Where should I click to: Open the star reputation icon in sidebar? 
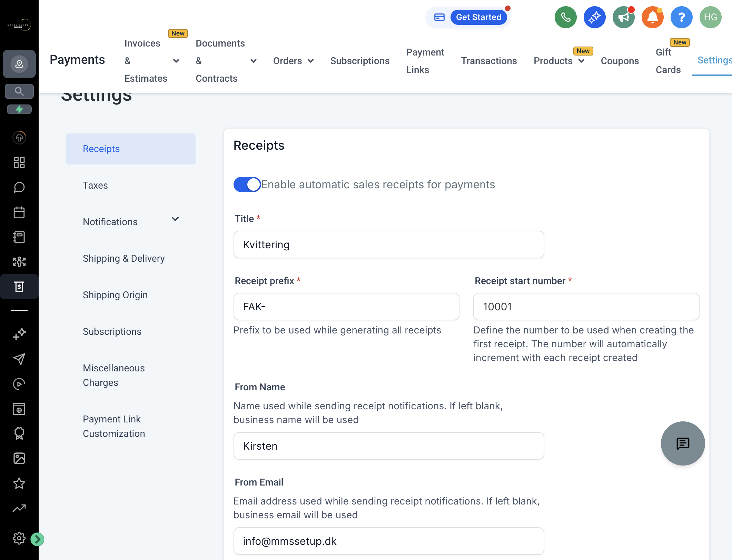pos(19,483)
